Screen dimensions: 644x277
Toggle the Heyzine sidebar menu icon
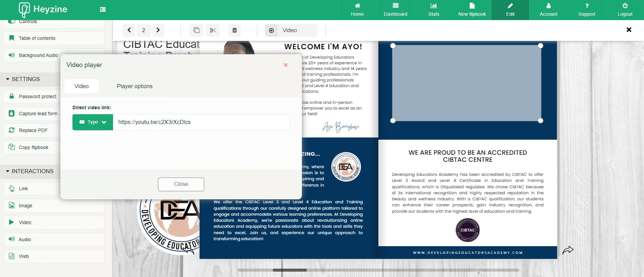pyautogui.click(x=103, y=9)
